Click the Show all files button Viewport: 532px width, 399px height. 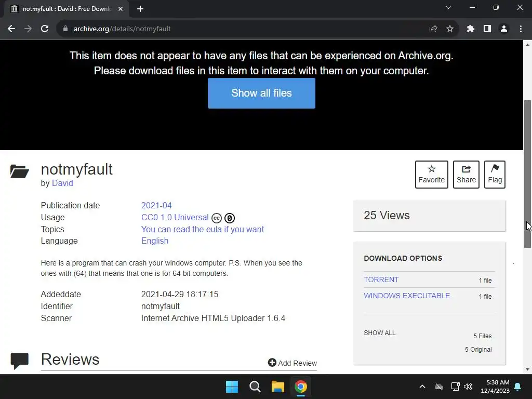click(262, 94)
